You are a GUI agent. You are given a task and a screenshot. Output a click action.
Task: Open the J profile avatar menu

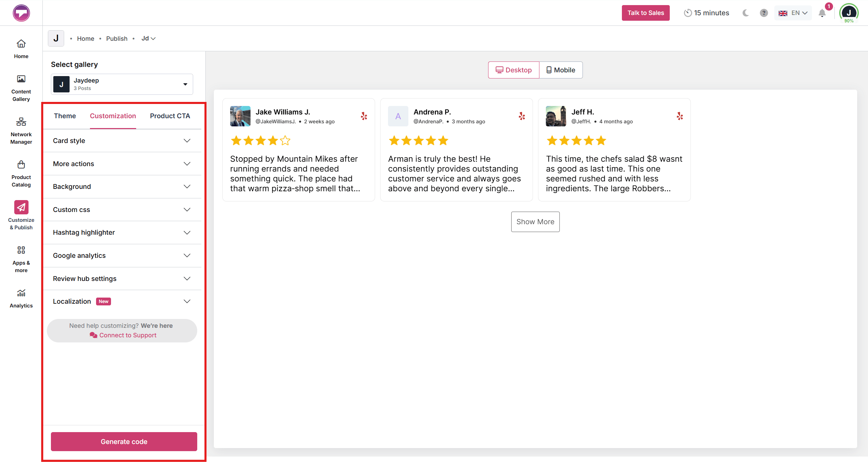tap(849, 13)
